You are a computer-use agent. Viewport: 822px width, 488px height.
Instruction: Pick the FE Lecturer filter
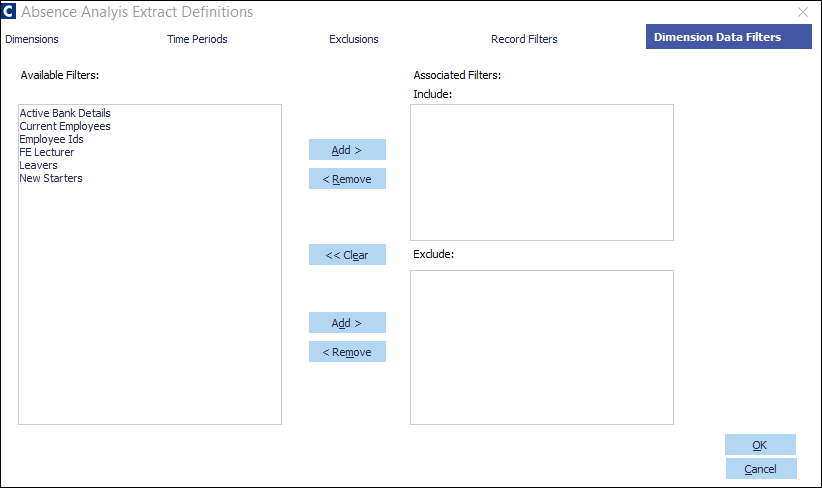click(x=47, y=153)
